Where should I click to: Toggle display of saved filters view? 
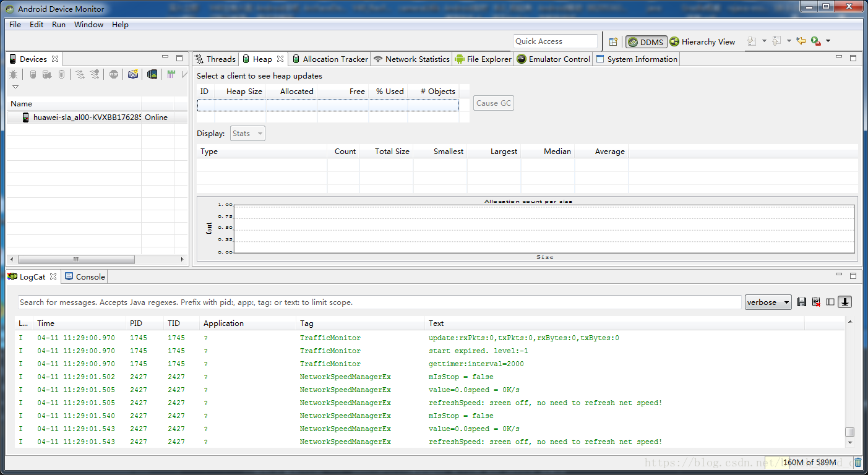(830, 302)
